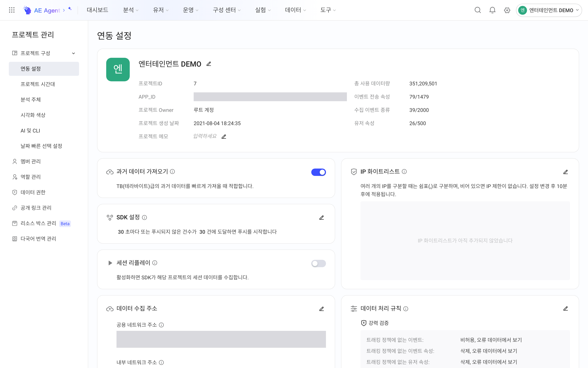The image size is (588, 368).
Task: Edit 데이터 수집 주소 pencil icon
Action: click(321, 309)
